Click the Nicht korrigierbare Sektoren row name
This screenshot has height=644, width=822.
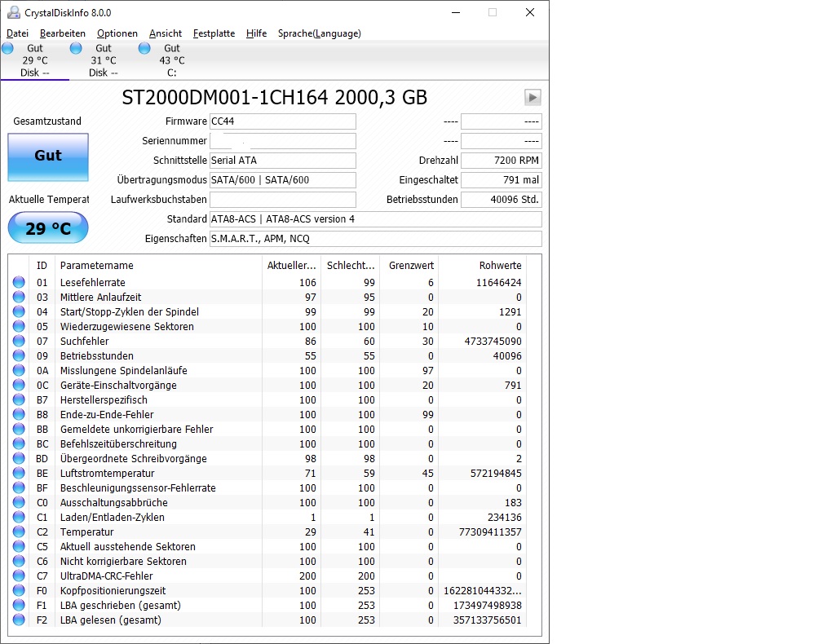pyautogui.click(x=123, y=561)
